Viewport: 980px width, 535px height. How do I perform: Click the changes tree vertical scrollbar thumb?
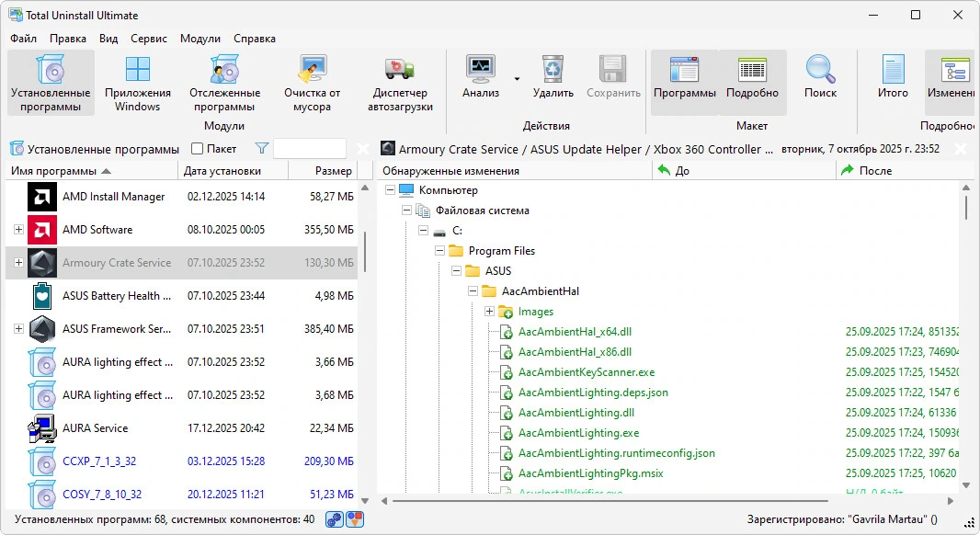(966, 207)
